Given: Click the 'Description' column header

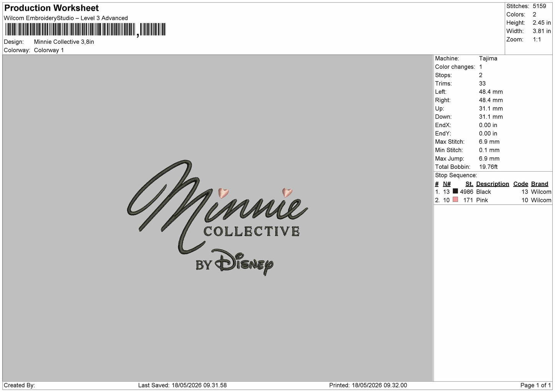Looking at the screenshot, I should (x=492, y=184).
